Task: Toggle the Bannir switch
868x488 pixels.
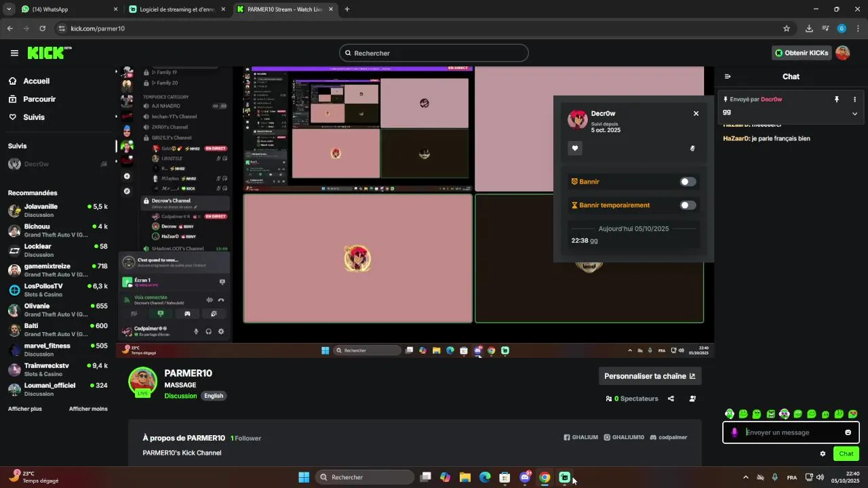Action: (688, 182)
